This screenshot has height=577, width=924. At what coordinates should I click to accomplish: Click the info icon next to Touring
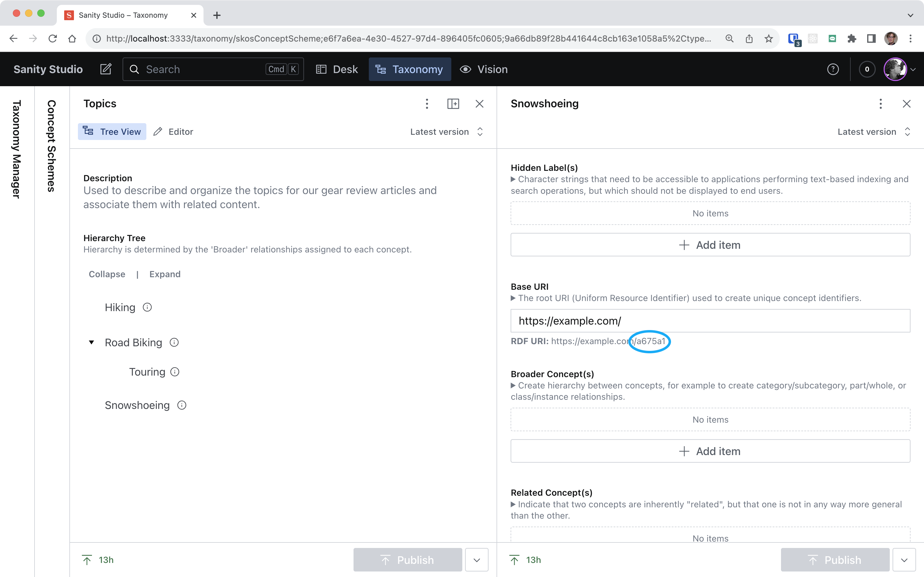tap(175, 372)
